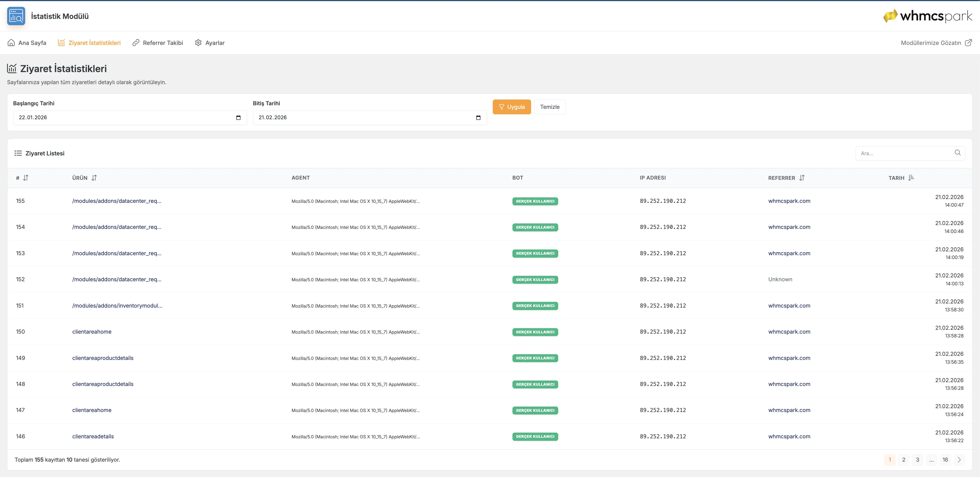Open the Başlangıç Tarihi calendar picker icon
Viewport: 980px width, 477px height.
[238, 118]
